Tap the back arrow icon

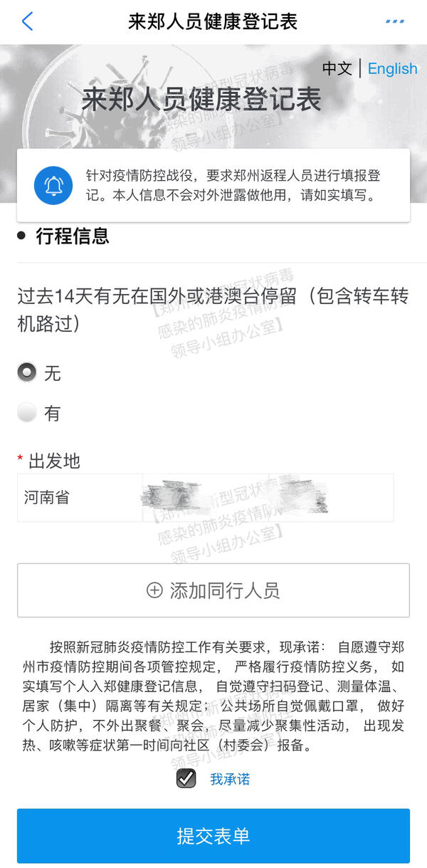(x=27, y=21)
